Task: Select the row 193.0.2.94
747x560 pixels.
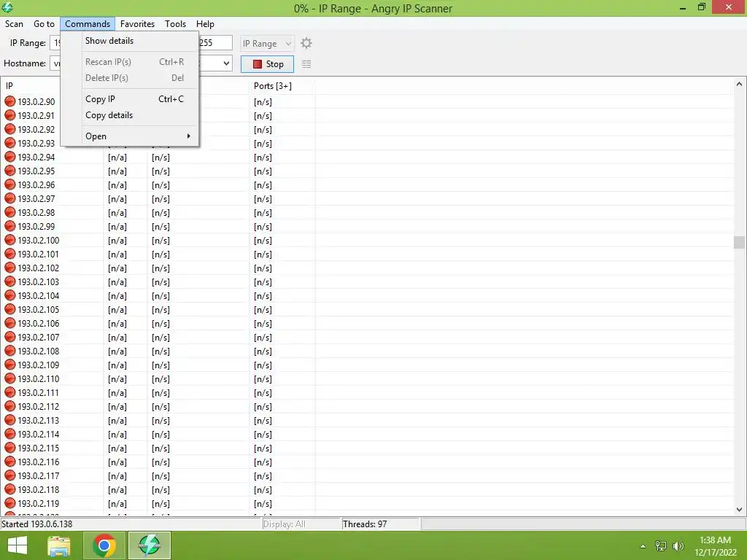Action: point(367,157)
